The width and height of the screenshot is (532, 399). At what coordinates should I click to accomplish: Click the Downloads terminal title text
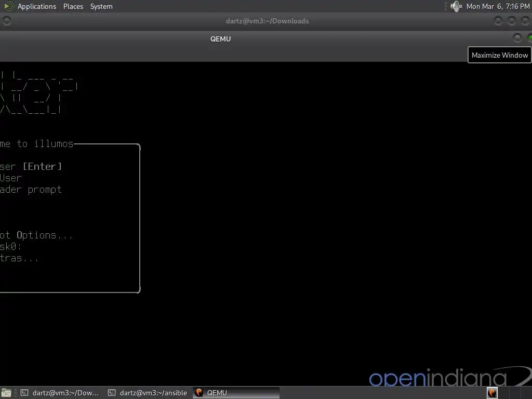tap(268, 21)
